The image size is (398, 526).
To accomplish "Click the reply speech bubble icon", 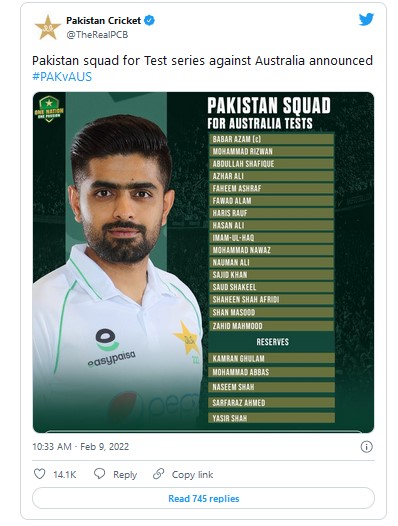I will point(99,474).
